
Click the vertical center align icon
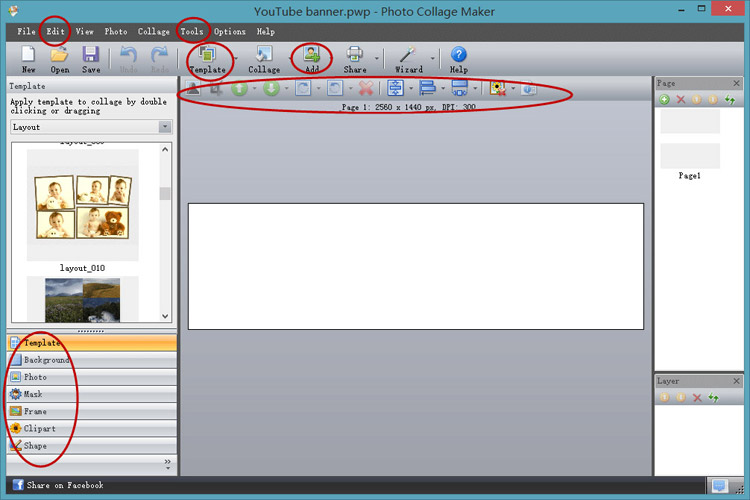(x=395, y=88)
